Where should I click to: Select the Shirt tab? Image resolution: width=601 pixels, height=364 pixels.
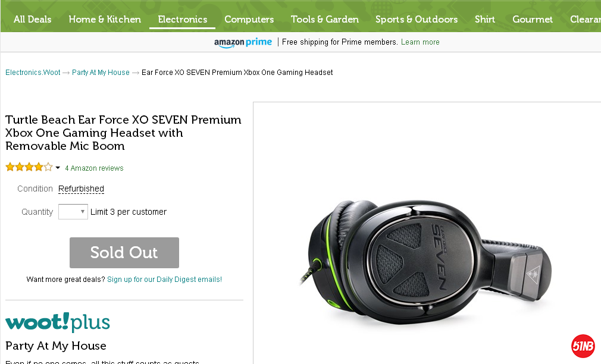[x=484, y=19]
